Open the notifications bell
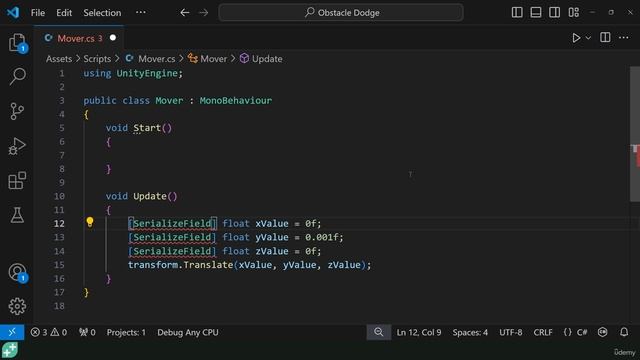Screen dimensions: 640x360 (624, 332)
